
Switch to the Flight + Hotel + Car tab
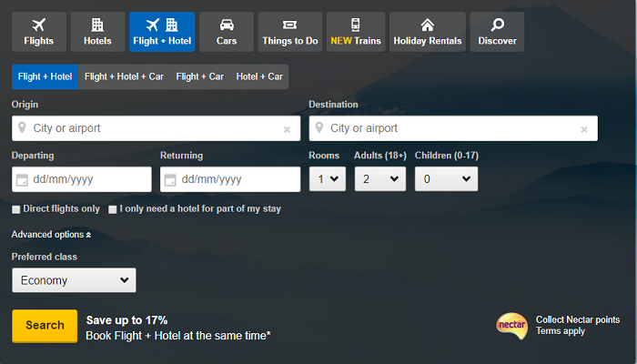pos(124,76)
